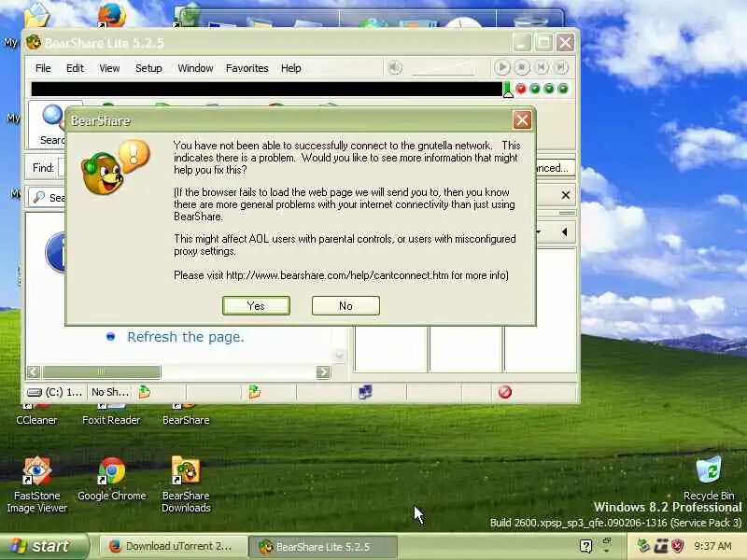The image size is (747, 560).
Task: Switch to the Search tab with magnifier
Action: 47,197
